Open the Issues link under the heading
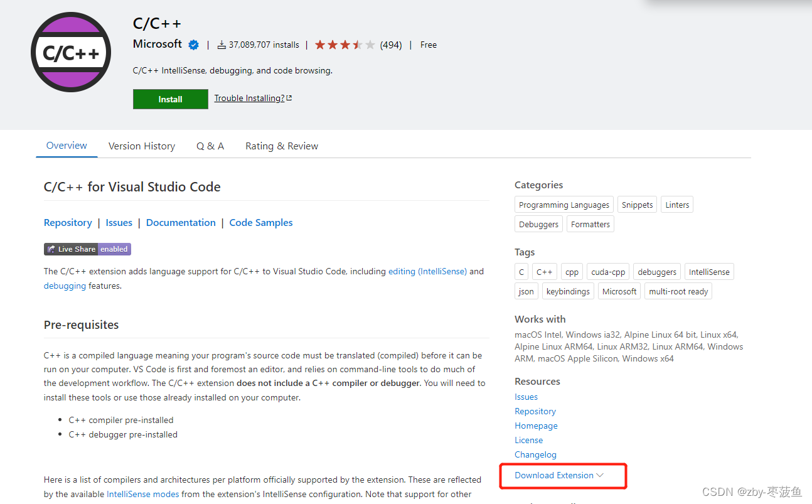This screenshot has height=504, width=812. 119,223
